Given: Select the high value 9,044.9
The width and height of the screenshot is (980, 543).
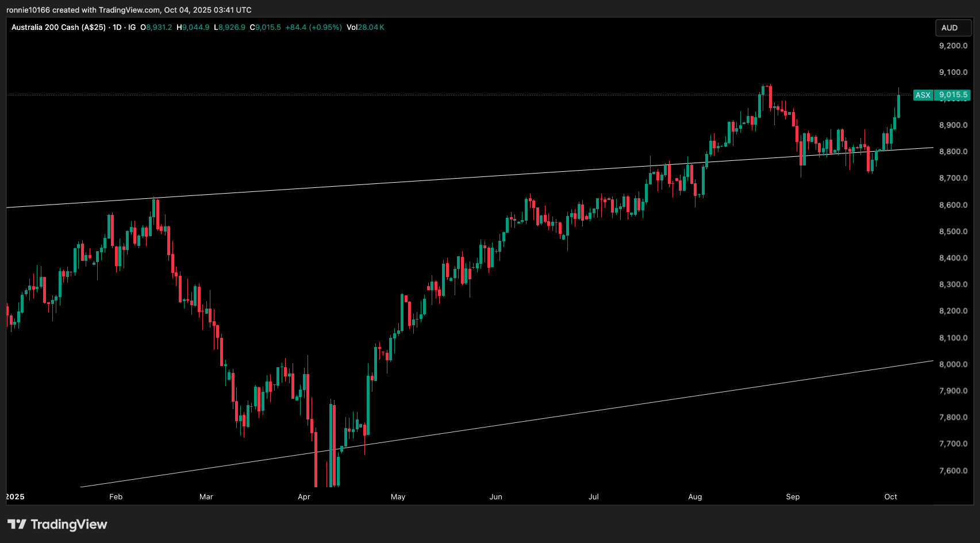Looking at the screenshot, I should [x=196, y=28].
